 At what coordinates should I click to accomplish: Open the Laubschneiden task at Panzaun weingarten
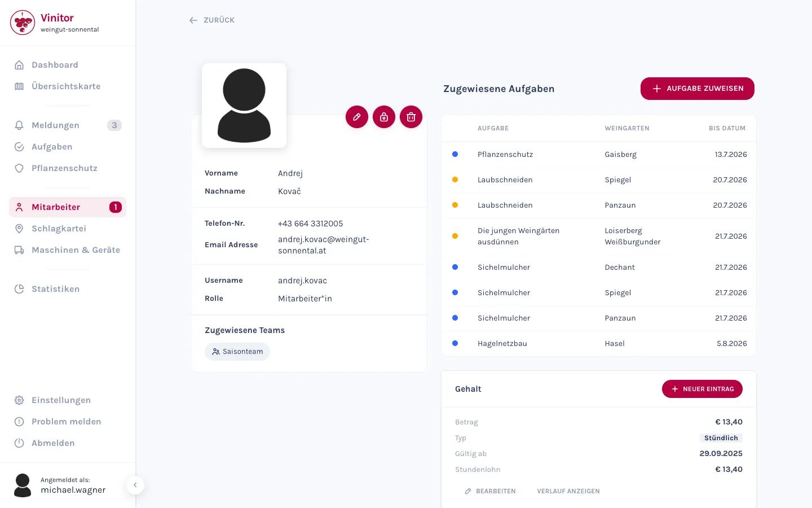click(x=599, y=205)
